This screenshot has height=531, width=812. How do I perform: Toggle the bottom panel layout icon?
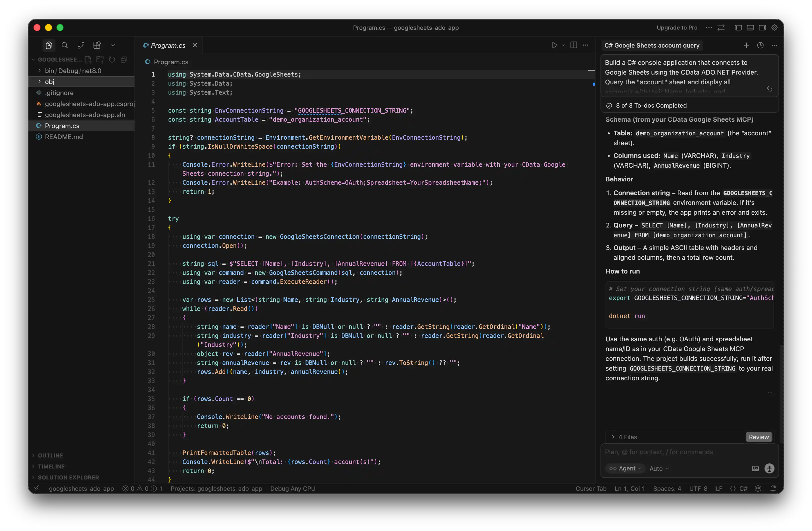pos(750,28)
